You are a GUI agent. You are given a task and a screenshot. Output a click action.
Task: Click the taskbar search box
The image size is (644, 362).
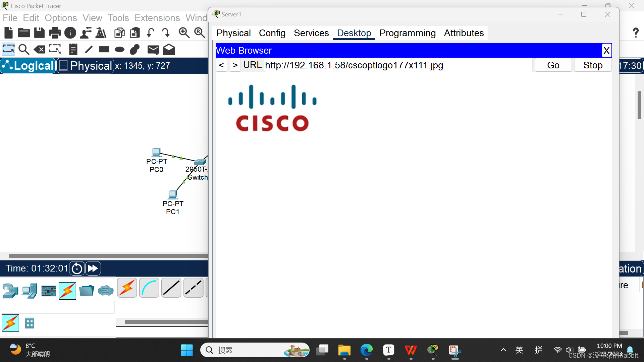point(255,350)
